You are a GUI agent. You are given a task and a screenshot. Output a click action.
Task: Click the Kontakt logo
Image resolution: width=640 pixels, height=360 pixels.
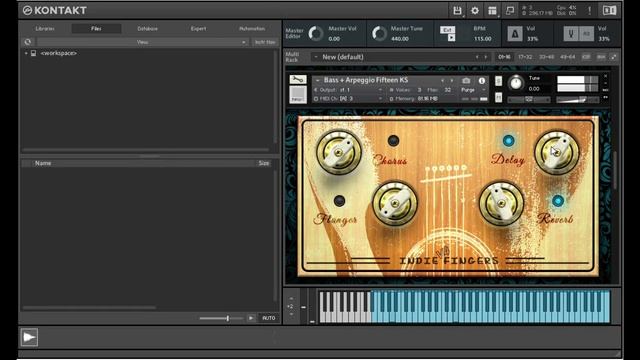(x=55, y=10)
